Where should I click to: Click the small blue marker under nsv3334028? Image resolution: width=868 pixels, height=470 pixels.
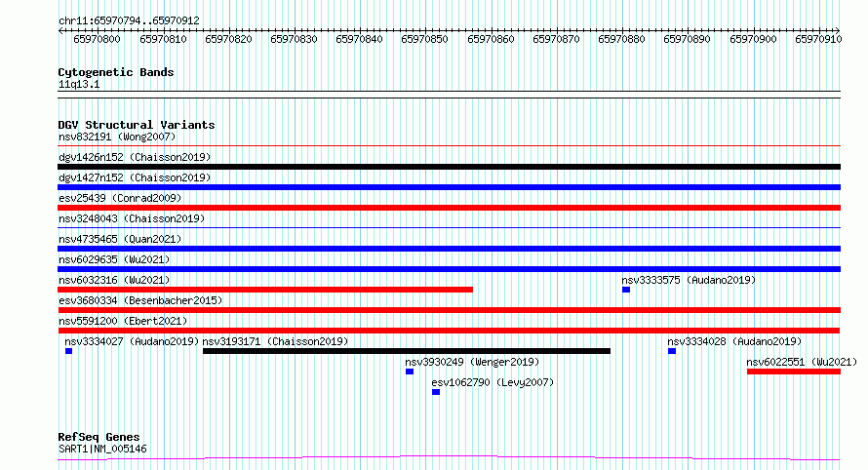(672, 351)
